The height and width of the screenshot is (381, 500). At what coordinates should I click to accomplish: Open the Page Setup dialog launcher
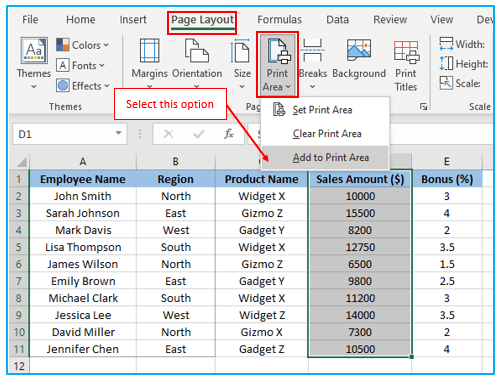point(424,106)
